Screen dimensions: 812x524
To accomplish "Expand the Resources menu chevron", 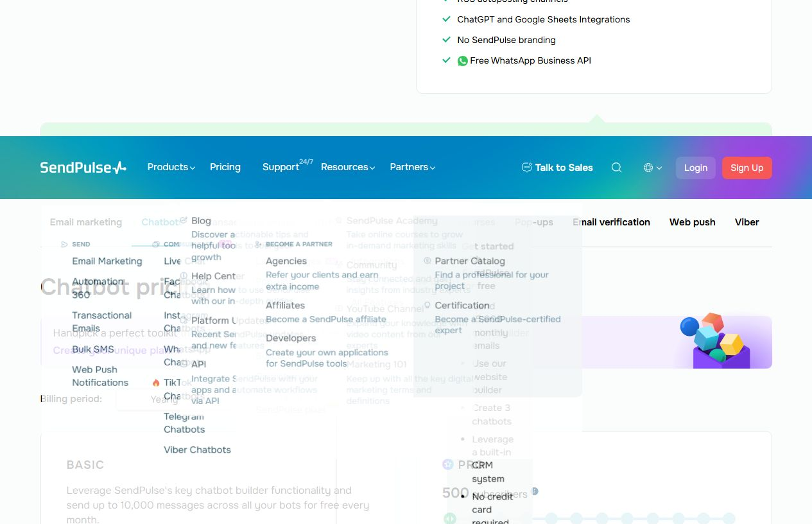I will pyautogui.click(x=372, y=168).
